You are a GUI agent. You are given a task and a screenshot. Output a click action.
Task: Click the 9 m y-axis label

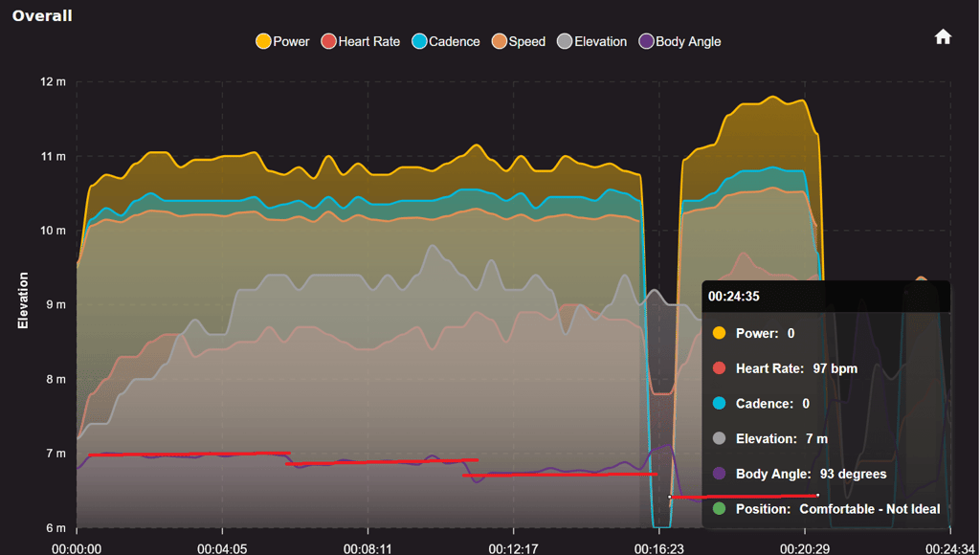pos(56,305)
